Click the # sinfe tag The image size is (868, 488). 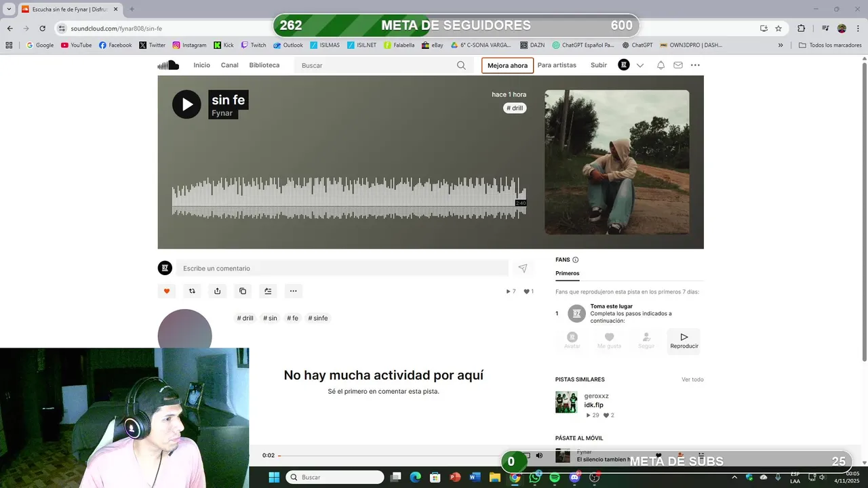click(x=318, y=318)
